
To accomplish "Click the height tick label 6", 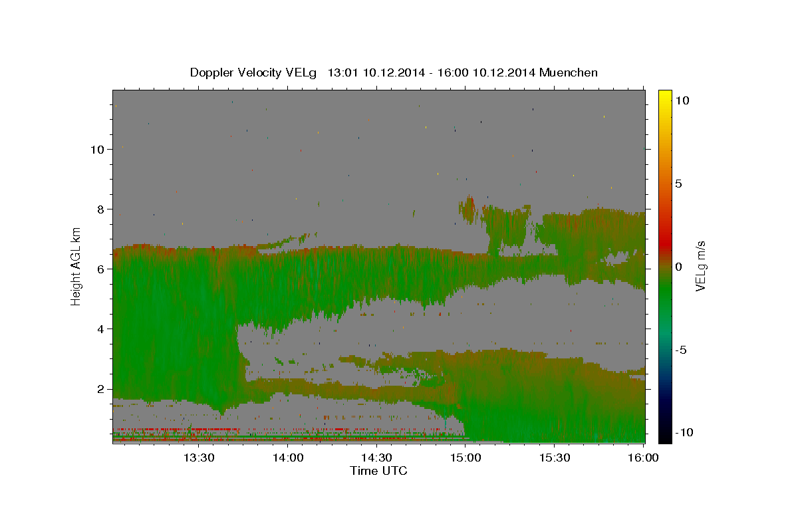I will [x=102, y=269].
